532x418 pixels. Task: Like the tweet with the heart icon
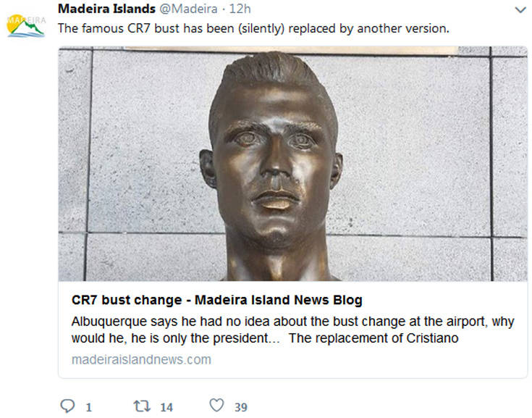pyautogui.click(x=216, y=405)
